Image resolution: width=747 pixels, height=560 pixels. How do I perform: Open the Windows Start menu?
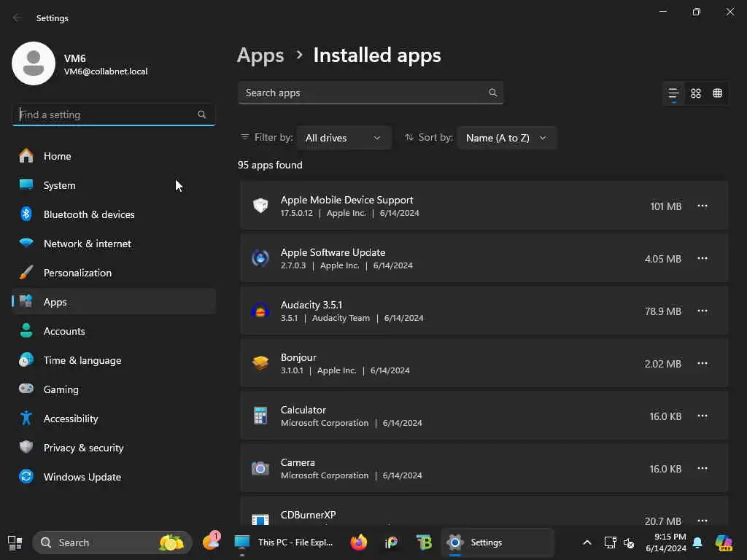click(15, 542)
